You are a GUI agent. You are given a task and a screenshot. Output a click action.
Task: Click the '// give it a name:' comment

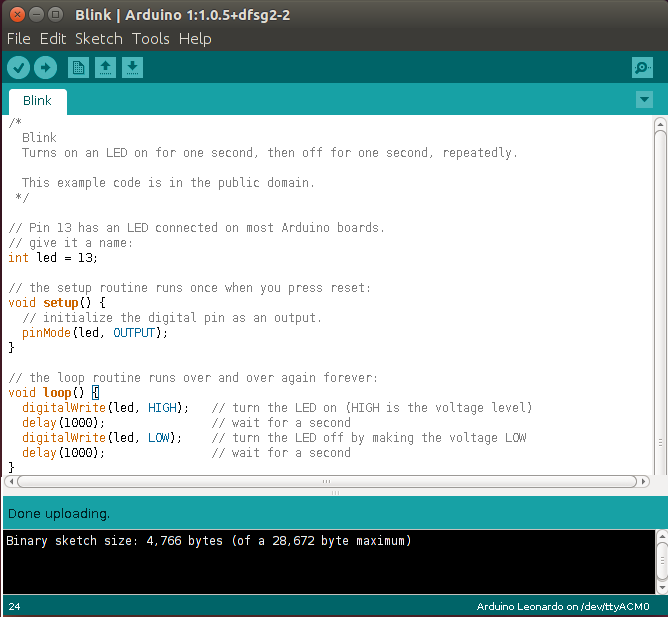[x=71, y=243]
